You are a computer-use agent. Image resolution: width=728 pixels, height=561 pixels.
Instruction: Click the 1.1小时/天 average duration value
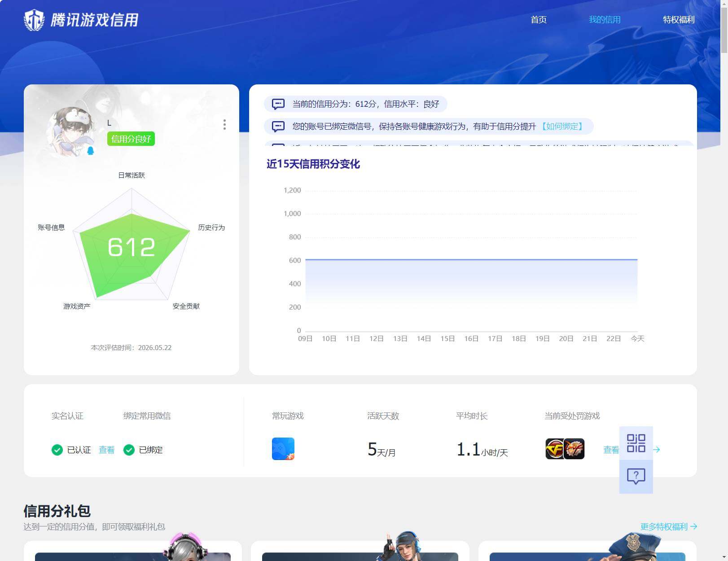pyautogui.click(x=482, y=449)
